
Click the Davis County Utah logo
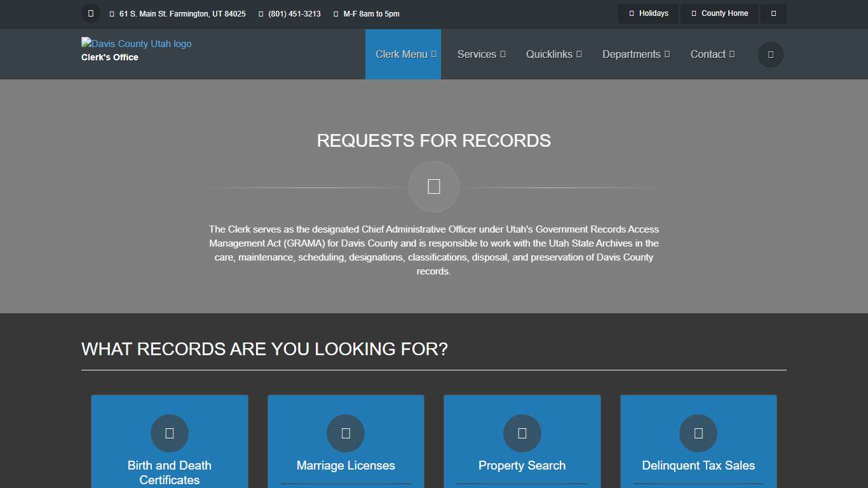[x=136, y=44]
